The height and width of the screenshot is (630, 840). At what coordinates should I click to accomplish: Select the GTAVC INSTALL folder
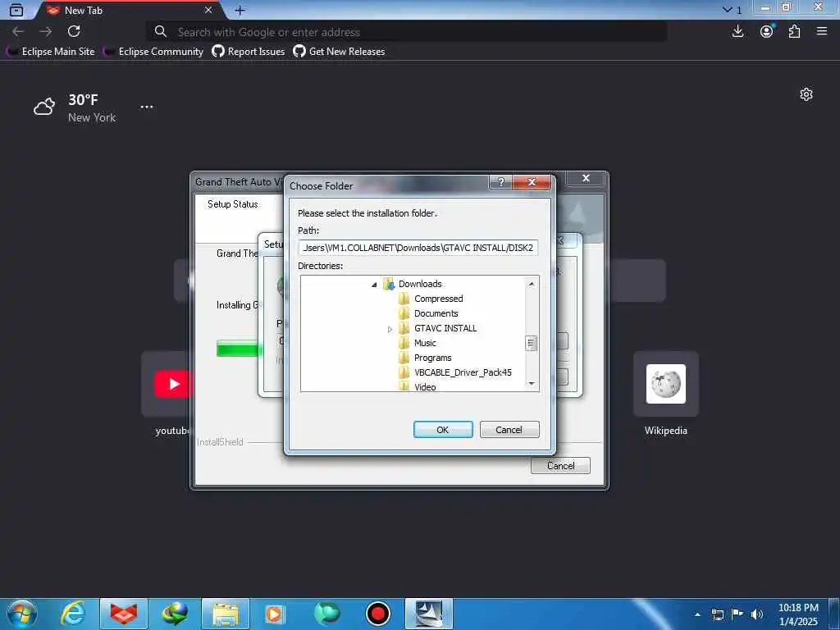click(x=445, y=328)
